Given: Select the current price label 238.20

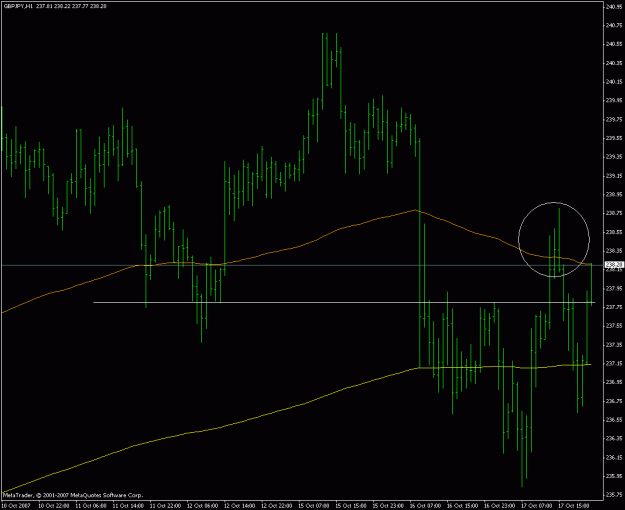Looking at the screenshot, I should [614, 264].
